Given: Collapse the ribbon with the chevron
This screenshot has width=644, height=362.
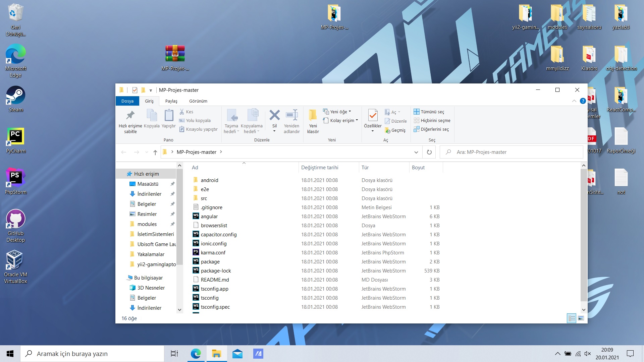Looking at the screenshot, I should [574, 101].
